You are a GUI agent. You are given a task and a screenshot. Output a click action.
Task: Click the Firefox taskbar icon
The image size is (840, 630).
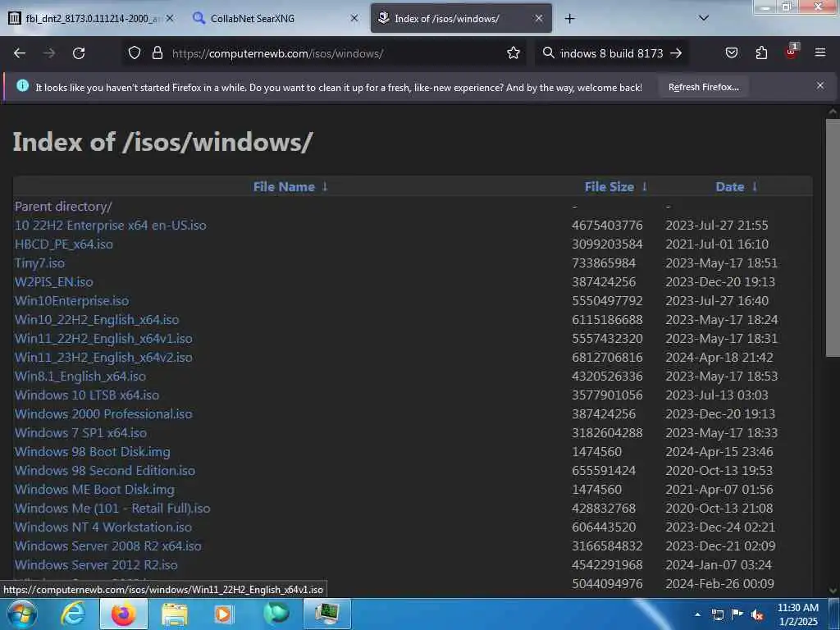pyautogui.click(x=123, y=614)
